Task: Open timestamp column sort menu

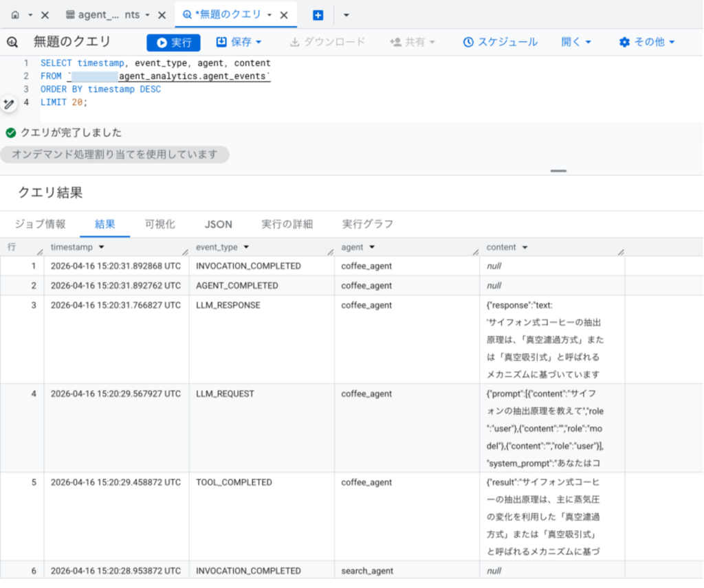Action: (102, 247)
